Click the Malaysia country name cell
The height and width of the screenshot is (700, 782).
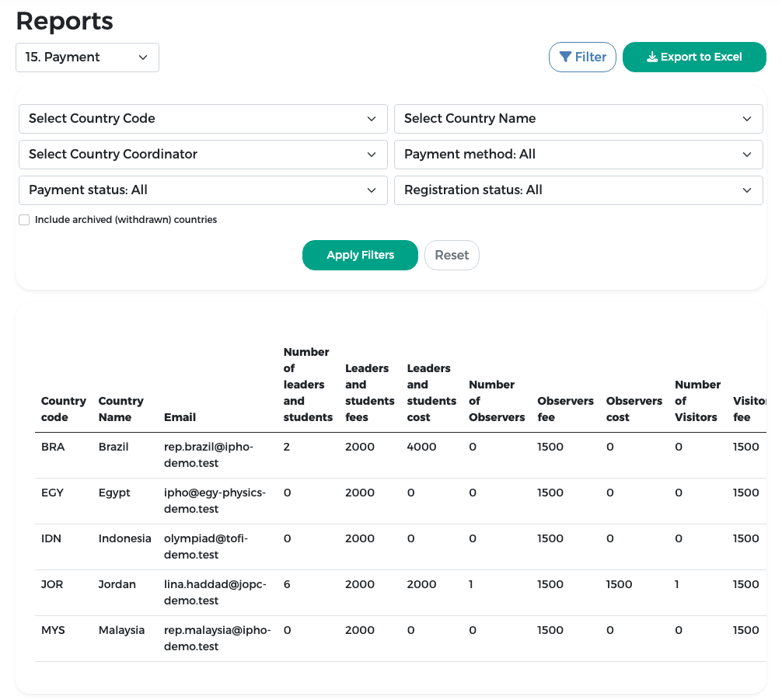122,631
